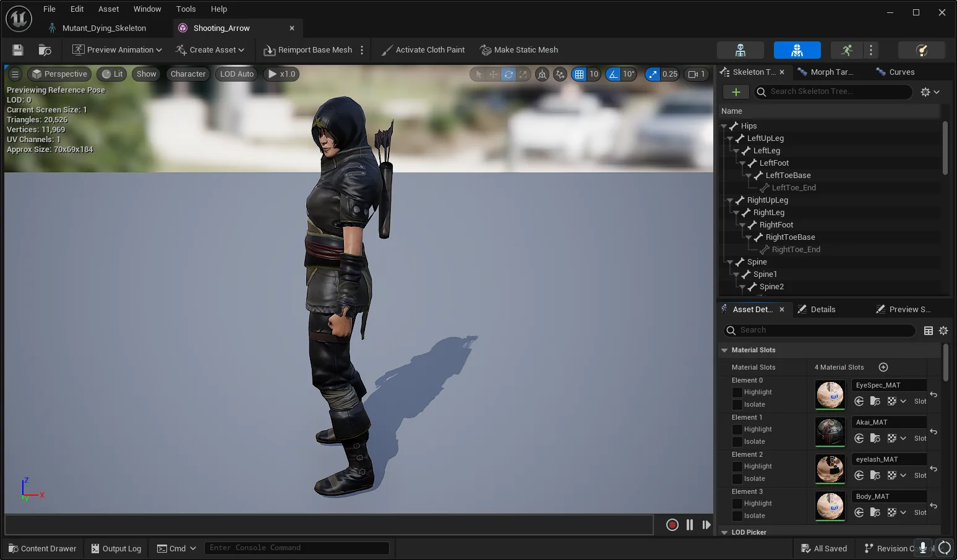This screenshot has height=560, width=957.
Task: Toggle grid snapping in viewport toolbar
Action: click(x=579, y=74)
